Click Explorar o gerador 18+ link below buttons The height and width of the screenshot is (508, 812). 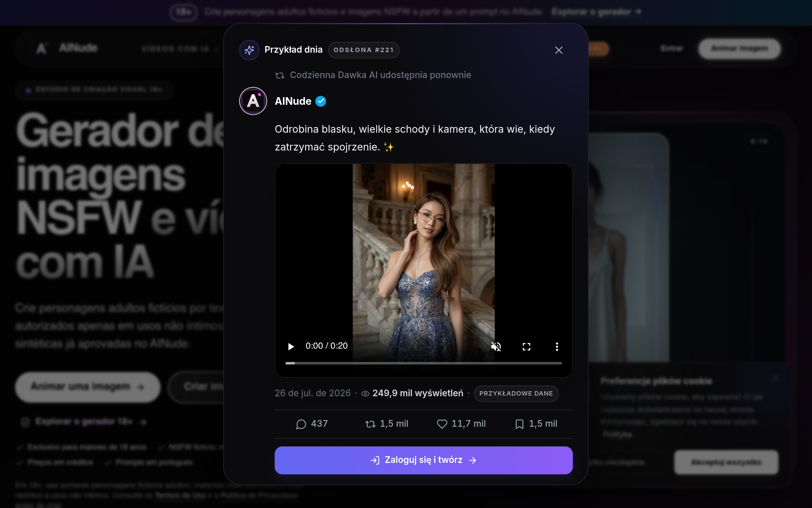[84, 422]
